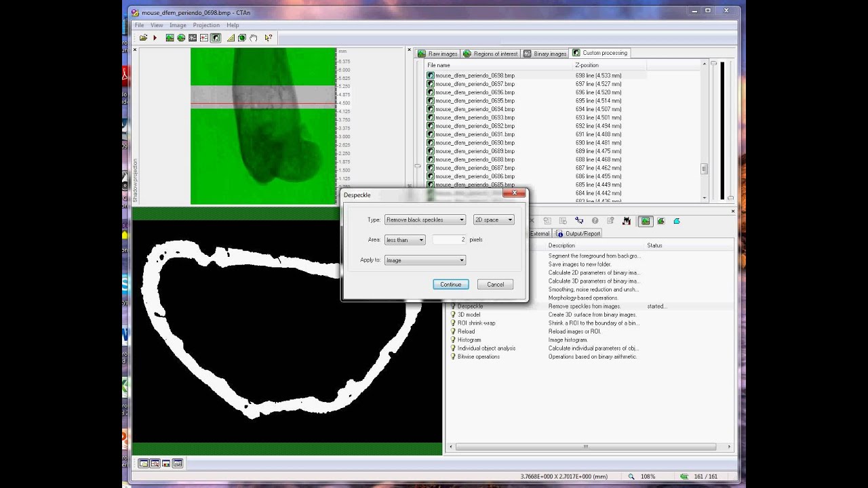Viewport: 868px width, 488px height.
Task: Close the shadow projection panel
Action: [135, 49]
